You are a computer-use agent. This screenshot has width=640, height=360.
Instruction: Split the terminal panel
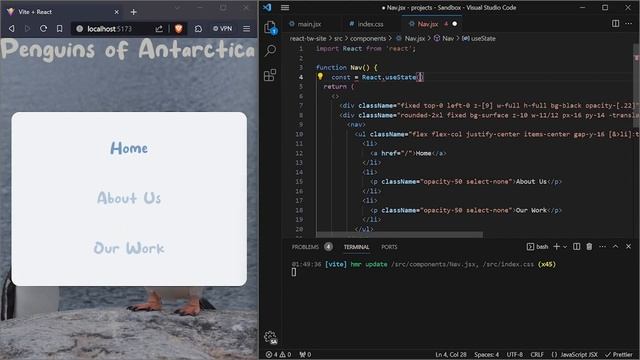pos(576,247)
